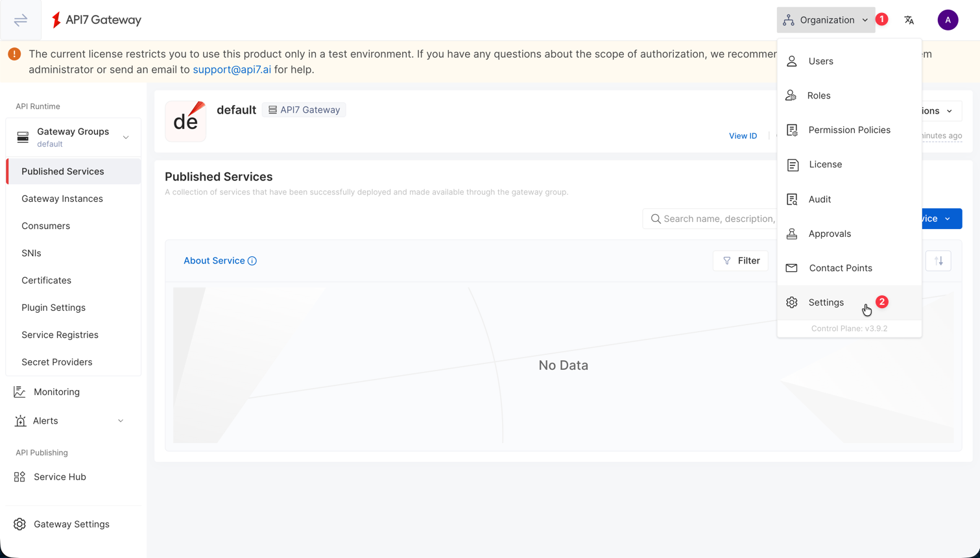This screenshot has width=980, height=558.
Task: Click the API7 Gateway logo
Action: pyautogui.click(x=96, y=20)
